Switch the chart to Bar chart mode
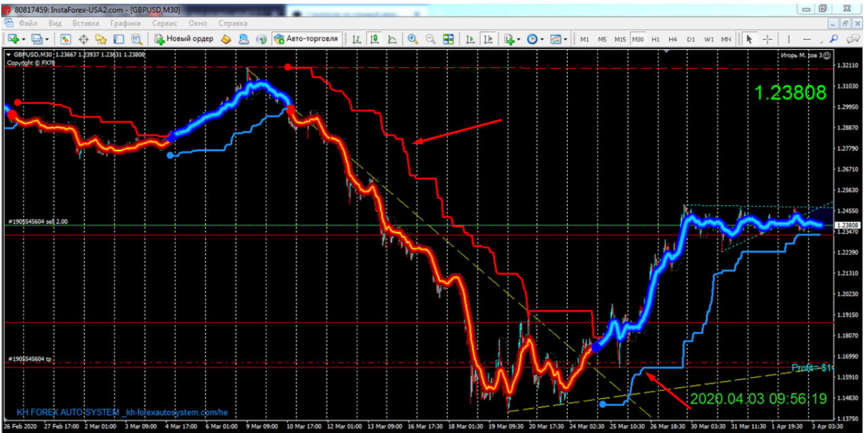868x433 pixels. click(x=357, y=39)
